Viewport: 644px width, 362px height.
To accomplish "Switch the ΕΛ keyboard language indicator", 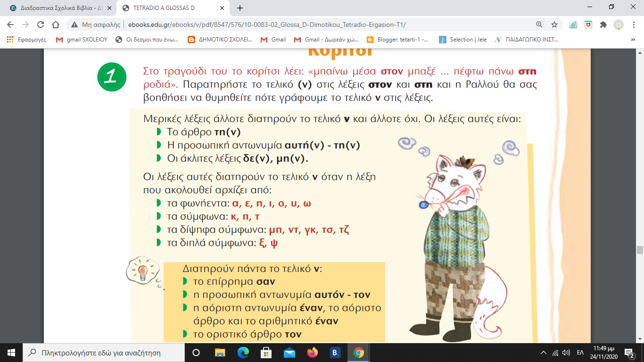I will (580, 352).
